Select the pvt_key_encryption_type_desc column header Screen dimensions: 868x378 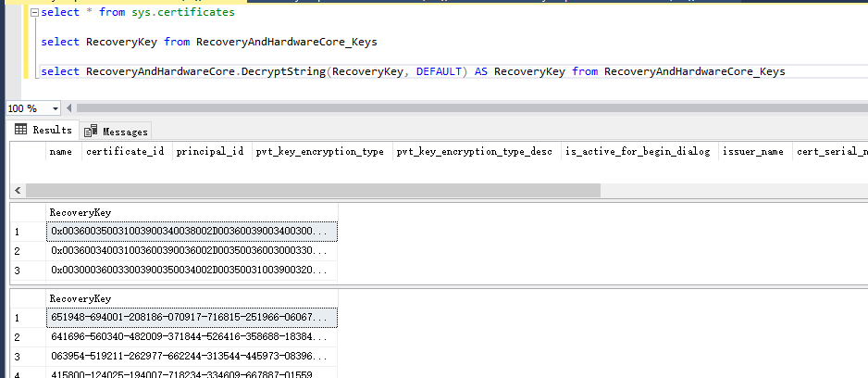coord(475,151)
